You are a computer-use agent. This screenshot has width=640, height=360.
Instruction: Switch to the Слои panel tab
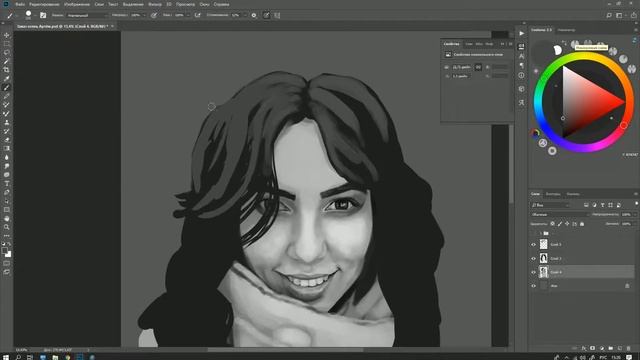coord(535,194)
